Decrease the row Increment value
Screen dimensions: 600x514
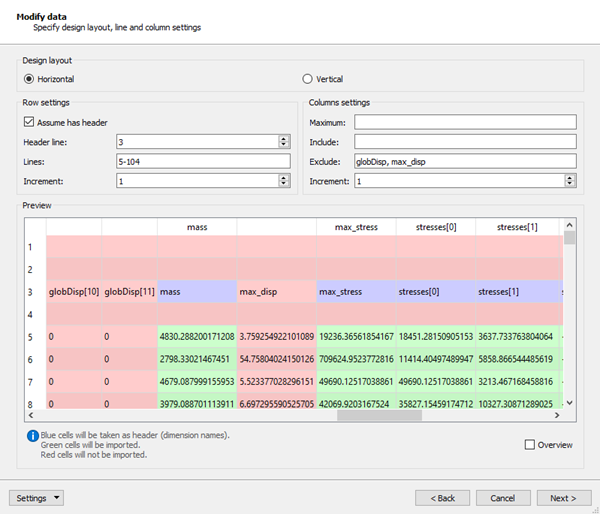point(284,184)
